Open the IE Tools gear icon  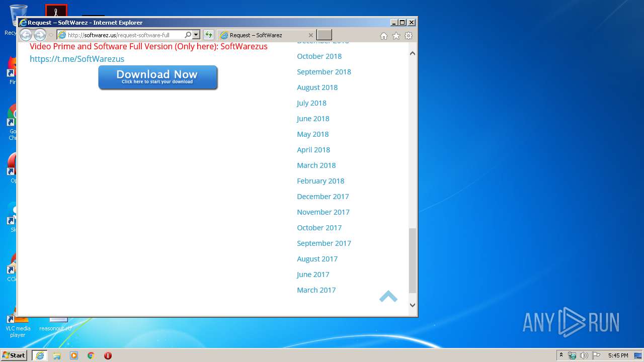pyautogui.click(x=409, y=36)
